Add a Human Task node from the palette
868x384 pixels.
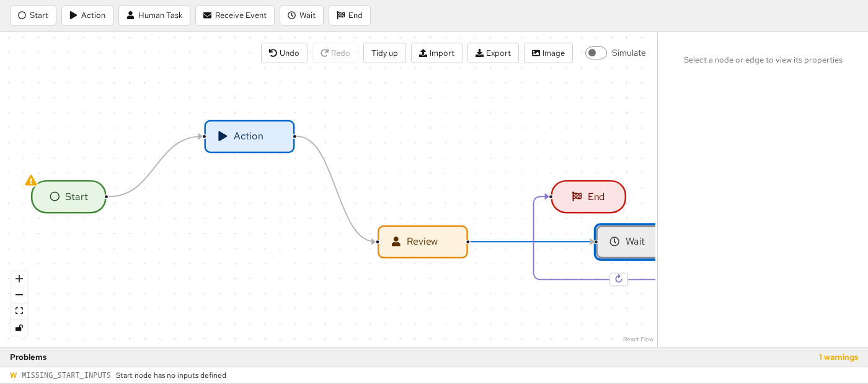click(154, 15)
